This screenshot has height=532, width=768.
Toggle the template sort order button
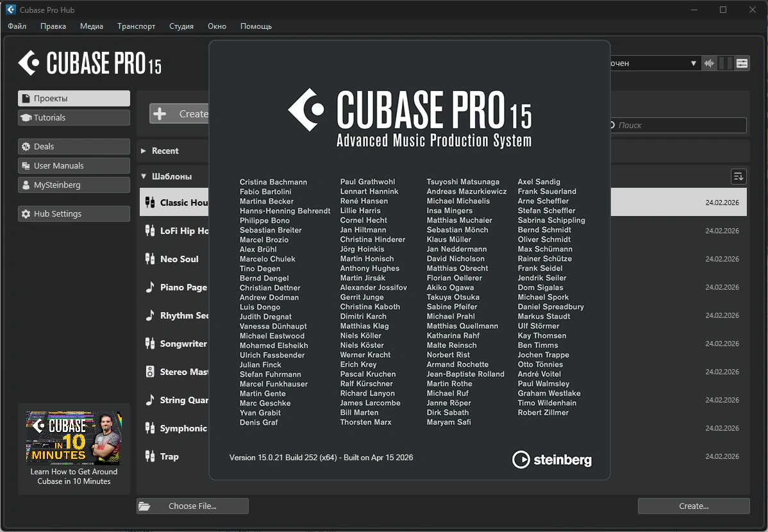tap(738, 176)
